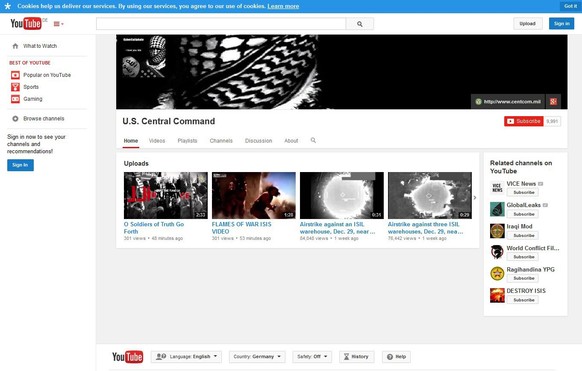582x371 pixels.
Task: Subscribe to Ragihandina YPG
Action: [x=524, y=278]
